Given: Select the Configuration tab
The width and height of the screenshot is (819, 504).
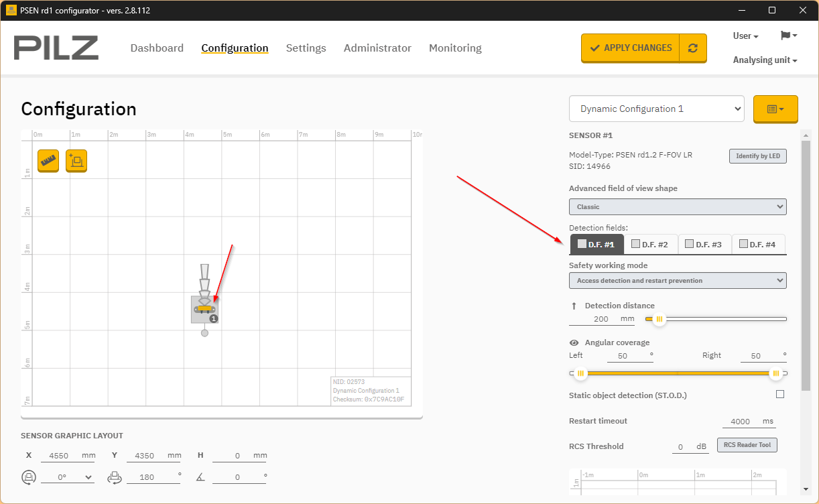Looking at the screenshot, I should 235,48.
